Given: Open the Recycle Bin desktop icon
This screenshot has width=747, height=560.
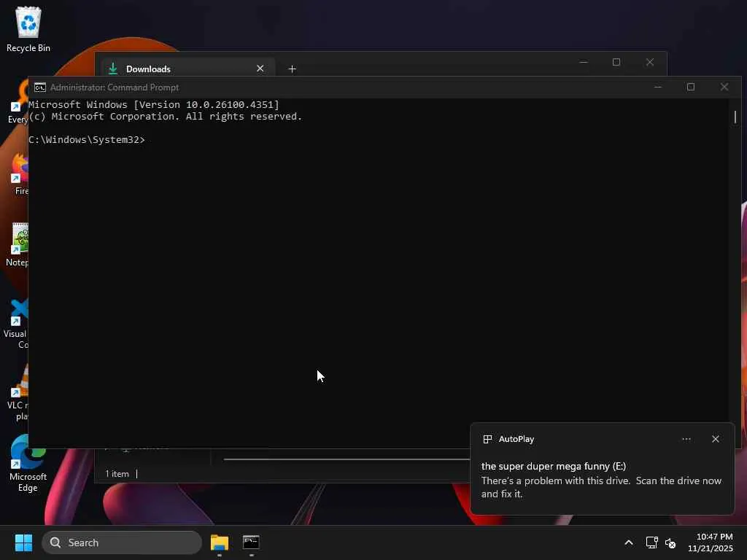Looking at the screenshot, I should (28, 29).
